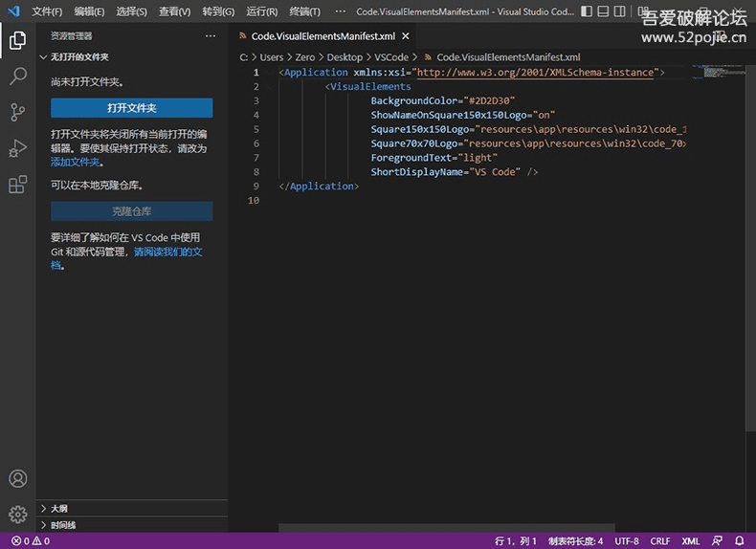
Task: Open the 文件(F) menu
Action: 47,11
